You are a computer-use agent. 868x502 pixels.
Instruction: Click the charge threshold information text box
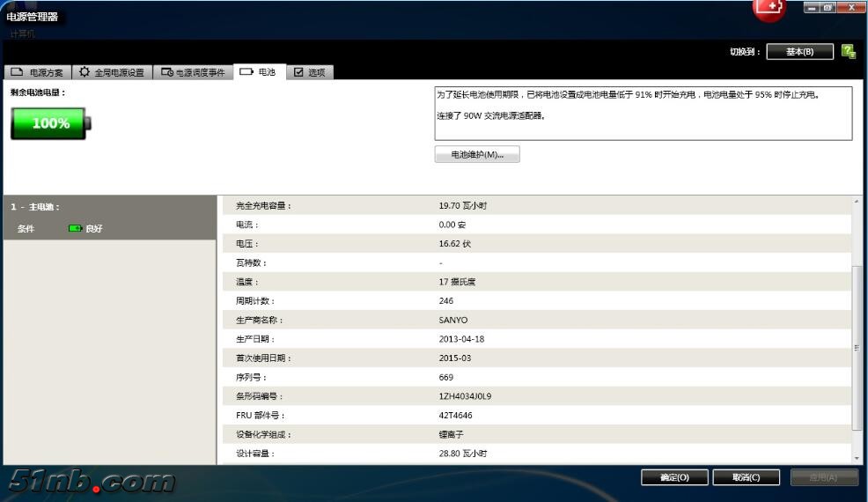click(x=643, y=113)
